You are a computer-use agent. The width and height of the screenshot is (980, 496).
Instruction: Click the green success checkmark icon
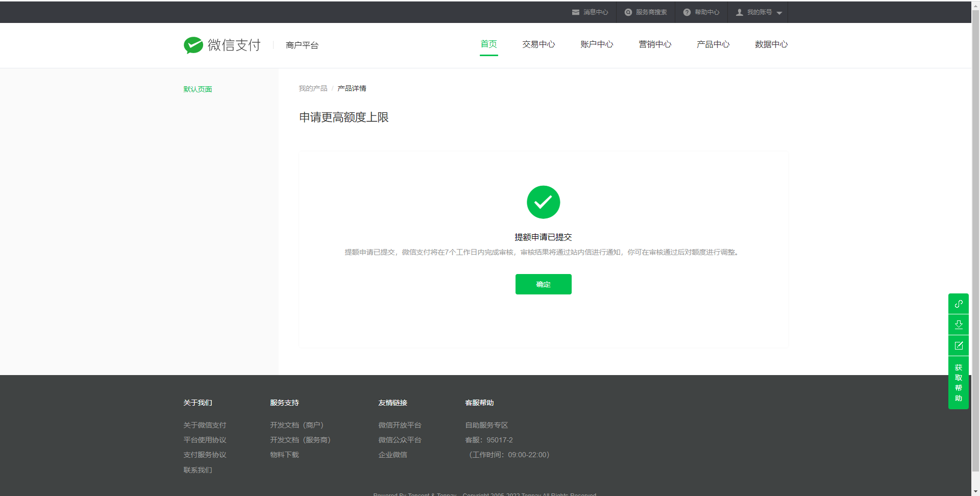(x=543, y=202)
